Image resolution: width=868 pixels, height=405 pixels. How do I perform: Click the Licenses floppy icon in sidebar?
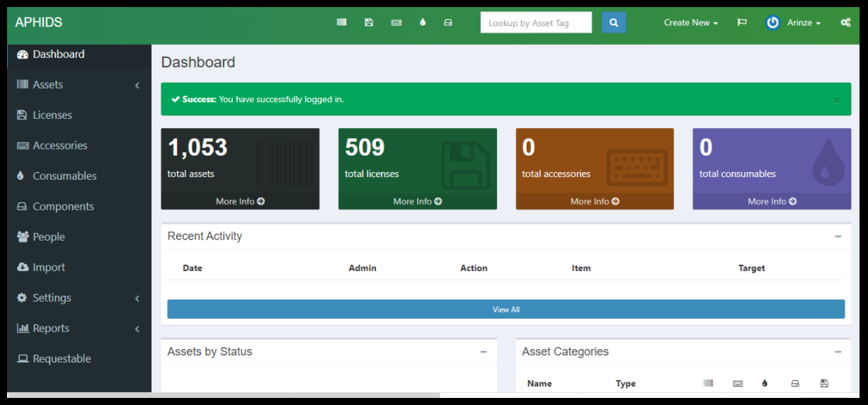[x=22, y=115]
